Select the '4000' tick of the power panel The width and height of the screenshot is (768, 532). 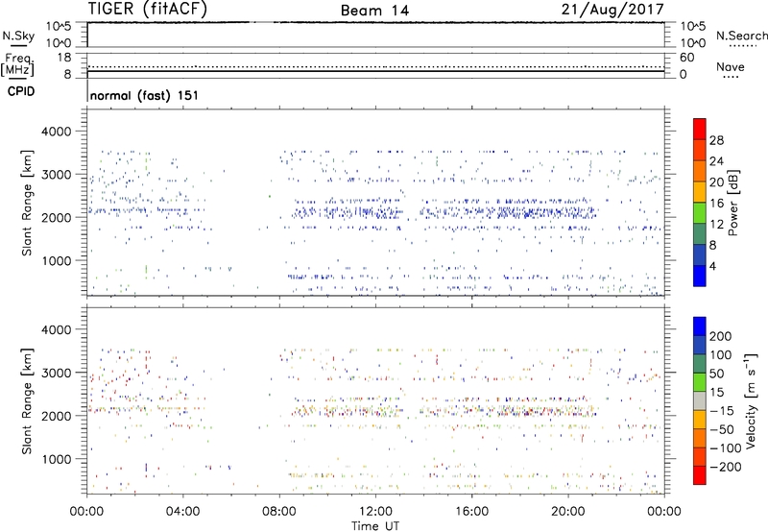point(57,132)
